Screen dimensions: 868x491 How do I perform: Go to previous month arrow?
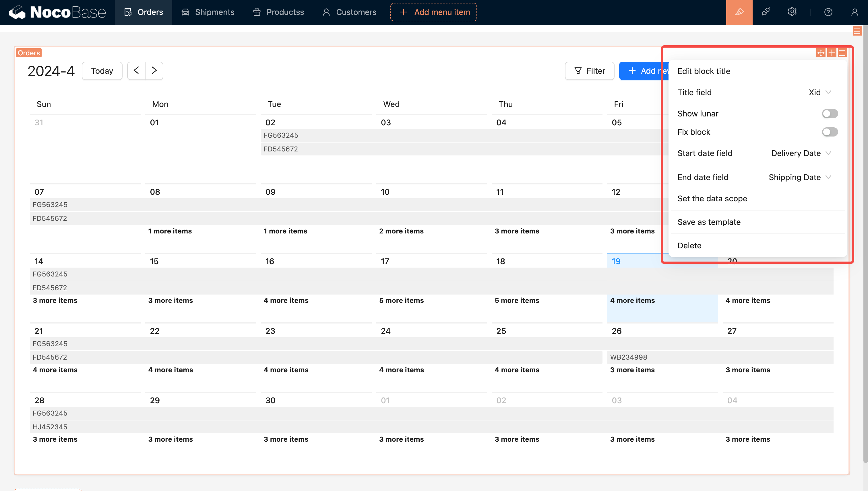(136, 71)
